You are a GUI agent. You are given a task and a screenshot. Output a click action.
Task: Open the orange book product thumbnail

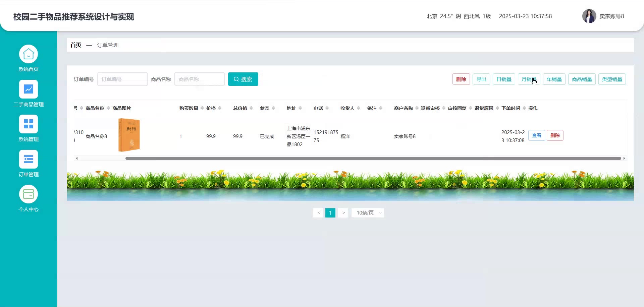[129, 135]
